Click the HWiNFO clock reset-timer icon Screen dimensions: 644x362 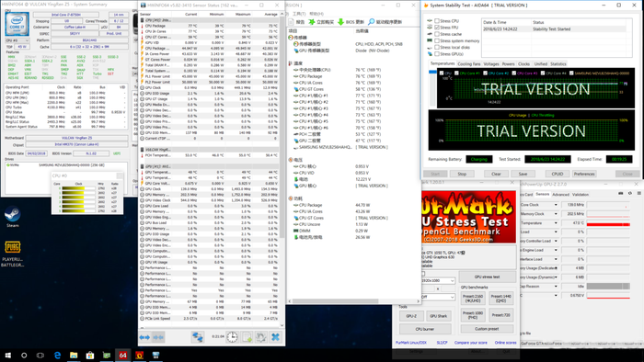pos(232,337)
